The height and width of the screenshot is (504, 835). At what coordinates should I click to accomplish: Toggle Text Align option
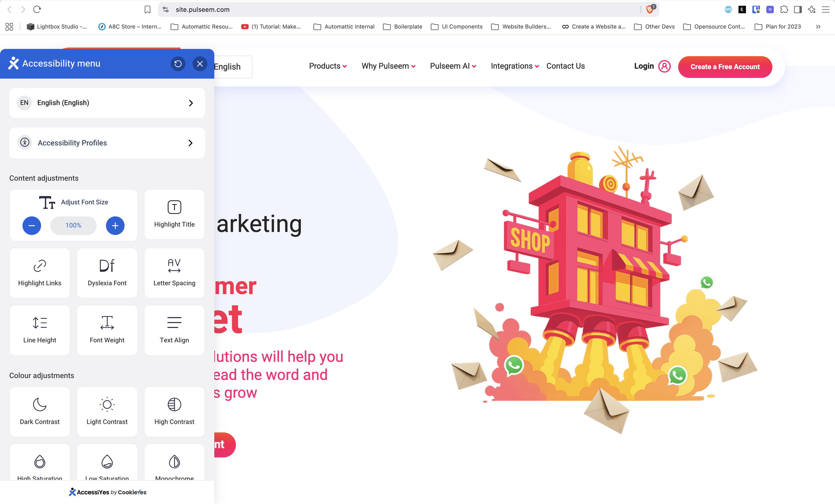click(x=175, y=330)
